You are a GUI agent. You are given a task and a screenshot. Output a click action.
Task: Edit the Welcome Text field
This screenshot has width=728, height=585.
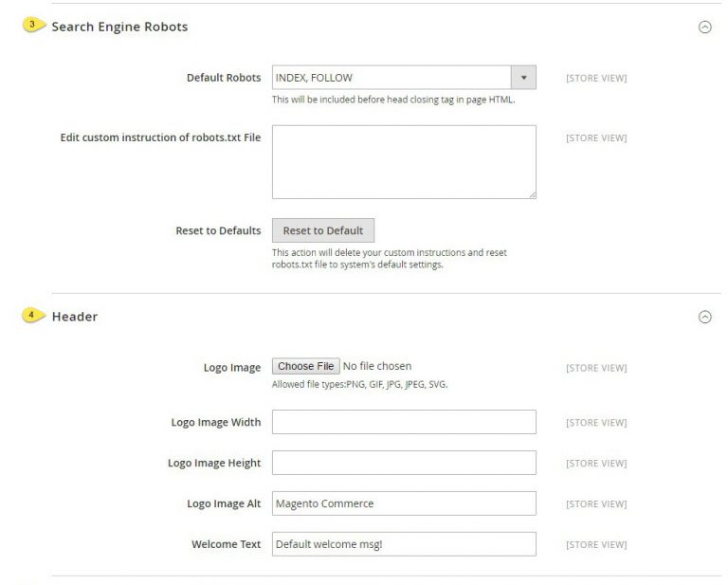pos(404,544)
